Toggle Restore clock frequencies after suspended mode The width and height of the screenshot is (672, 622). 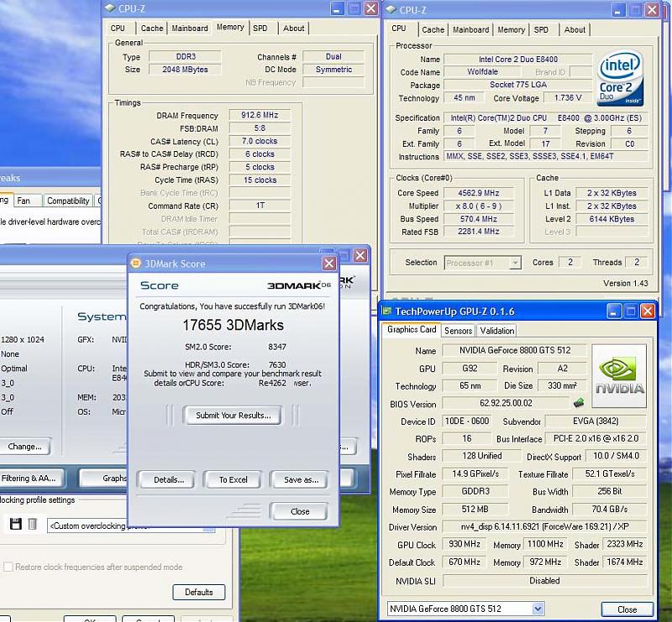point(8,567)
